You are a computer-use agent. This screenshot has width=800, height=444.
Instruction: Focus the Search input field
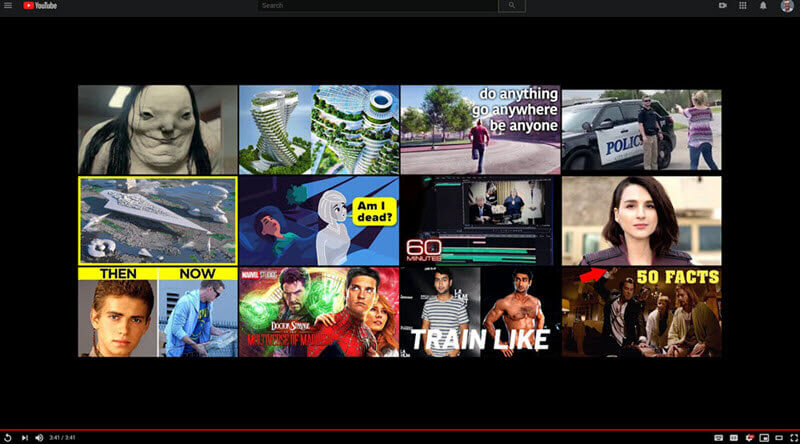coord(378,6)
